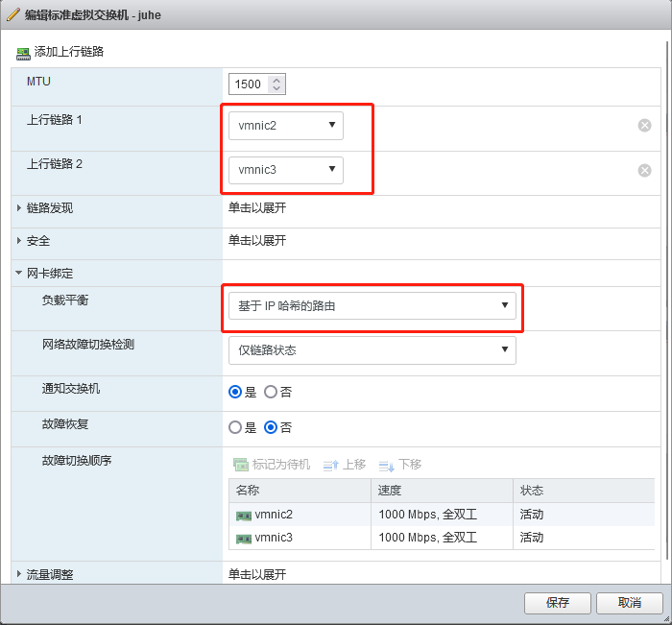Click the Mark as standby (标记为待机) icon
Image resolution: width=672 pixels, height=625 pixels.
point(240,465)
